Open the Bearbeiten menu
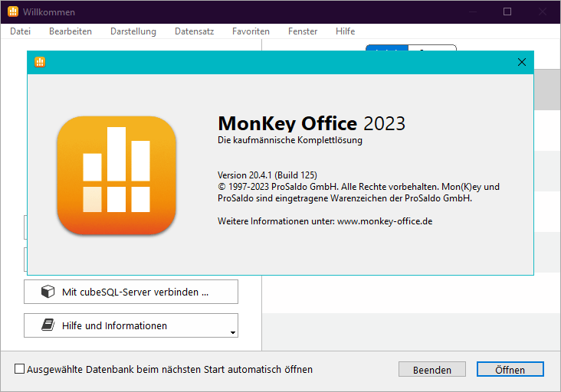Viewport: 561px width, 392px height. coord(71,31)
